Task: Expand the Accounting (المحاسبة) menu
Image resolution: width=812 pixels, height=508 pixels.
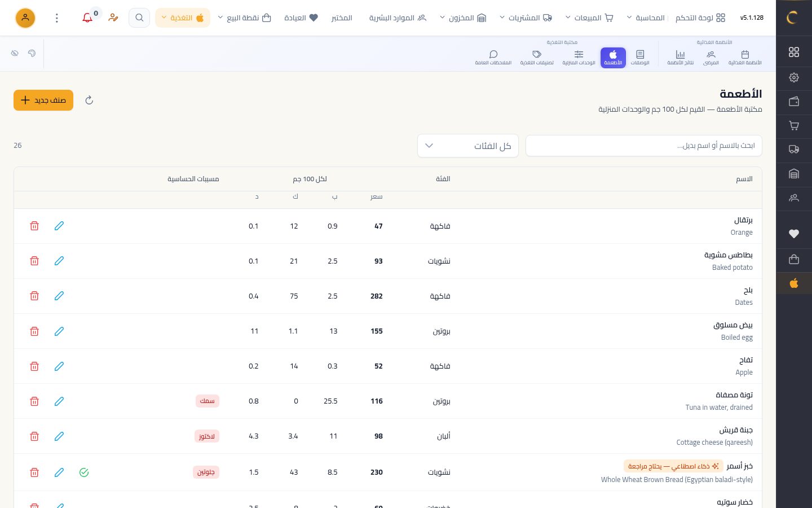Action: [x=645, y=18]
